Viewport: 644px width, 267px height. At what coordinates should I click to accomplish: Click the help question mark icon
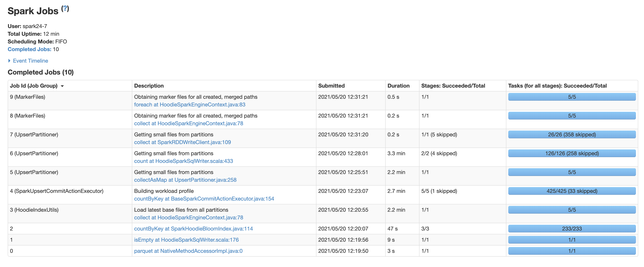click(x=65, y=8)
